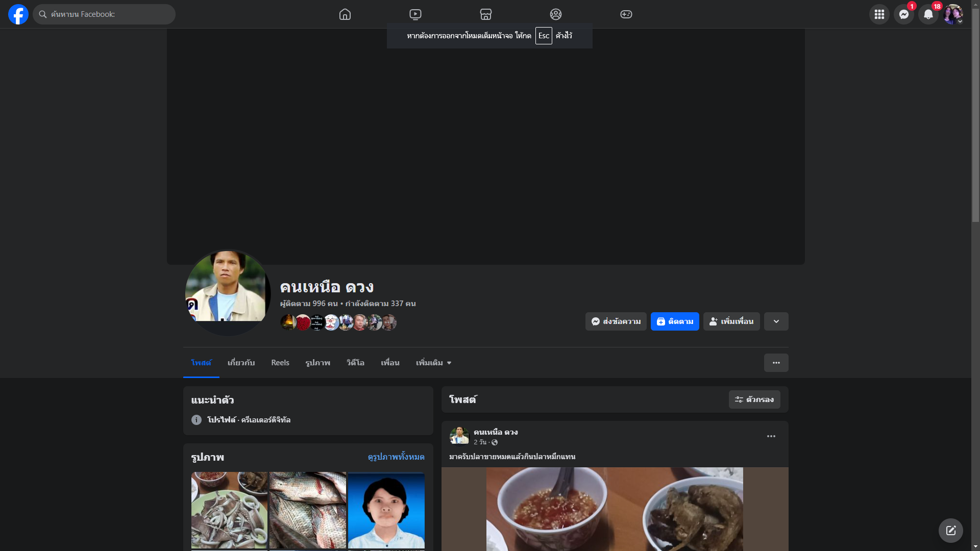Click the Facebook logo icon

[18, 14]
